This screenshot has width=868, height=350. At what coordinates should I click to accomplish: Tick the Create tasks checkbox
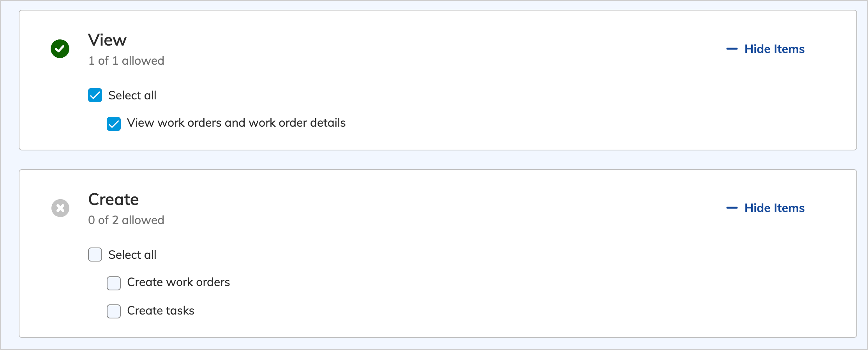[x=114, y=311]
